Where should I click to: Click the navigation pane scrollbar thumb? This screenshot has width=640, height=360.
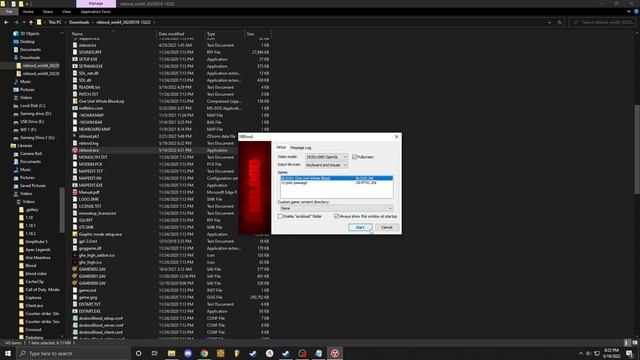click(62, 210)
